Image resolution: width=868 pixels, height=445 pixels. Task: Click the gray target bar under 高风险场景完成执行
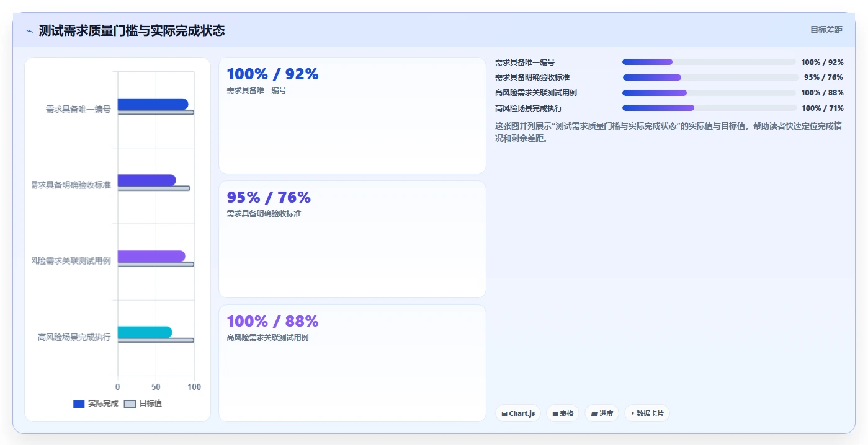156,340
